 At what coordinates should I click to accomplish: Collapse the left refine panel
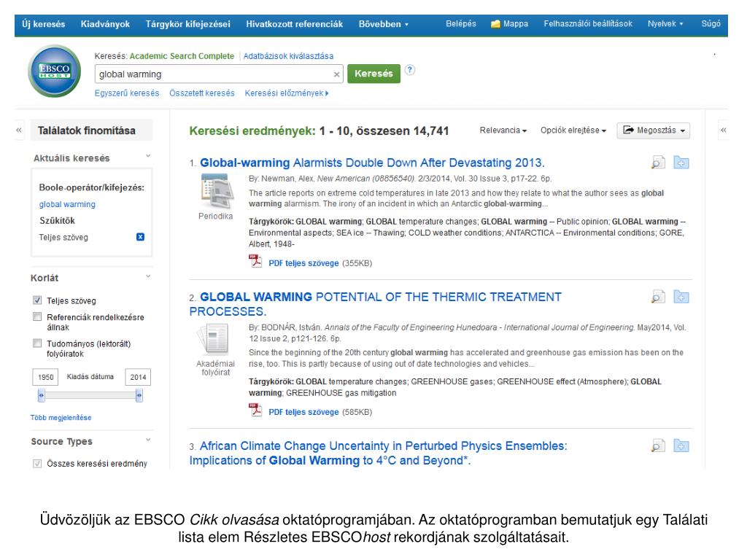point(19,130)
